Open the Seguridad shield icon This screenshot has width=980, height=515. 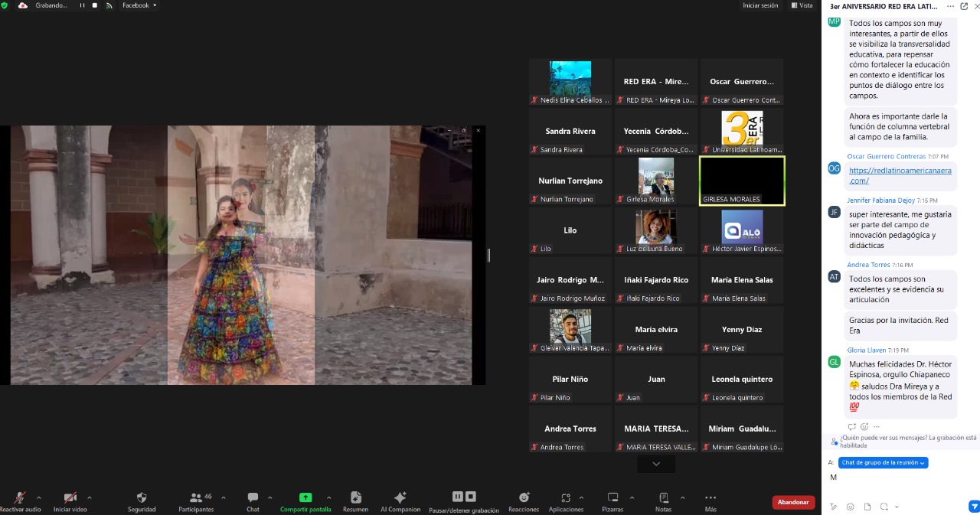pyautogui.click(x=142, y=497)
